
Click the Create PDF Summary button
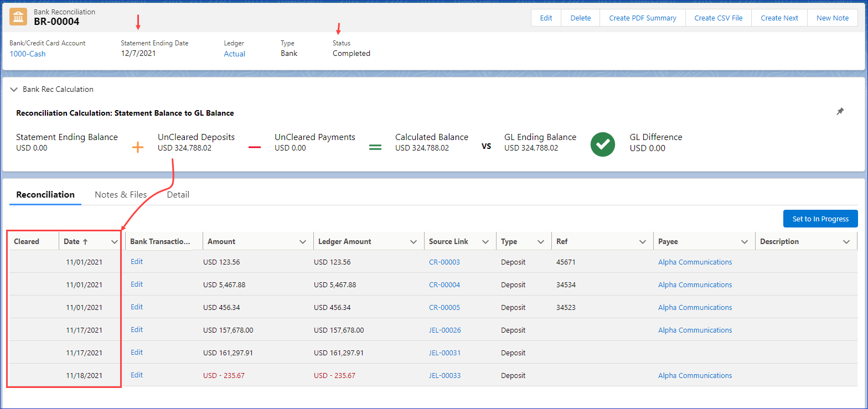[x=642, y=18]
